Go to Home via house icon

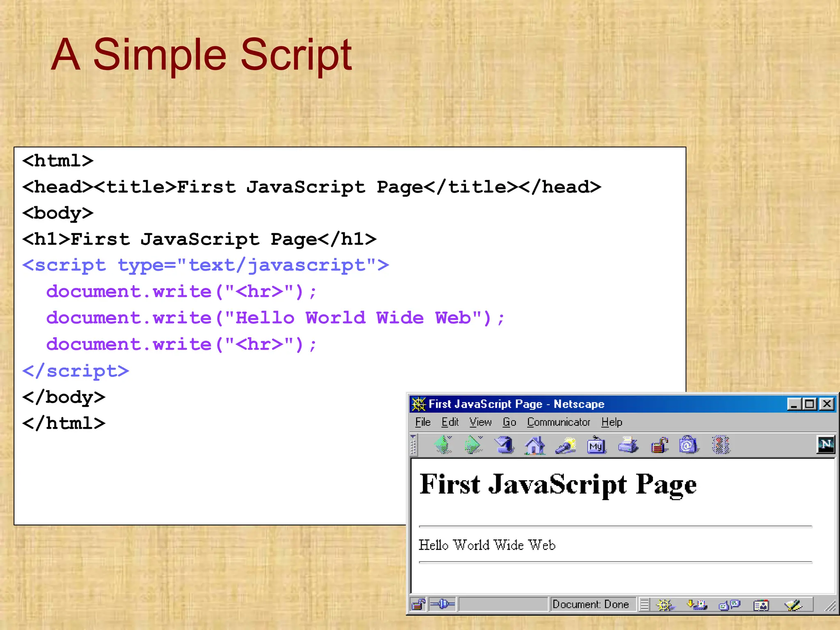click(535, 445)
